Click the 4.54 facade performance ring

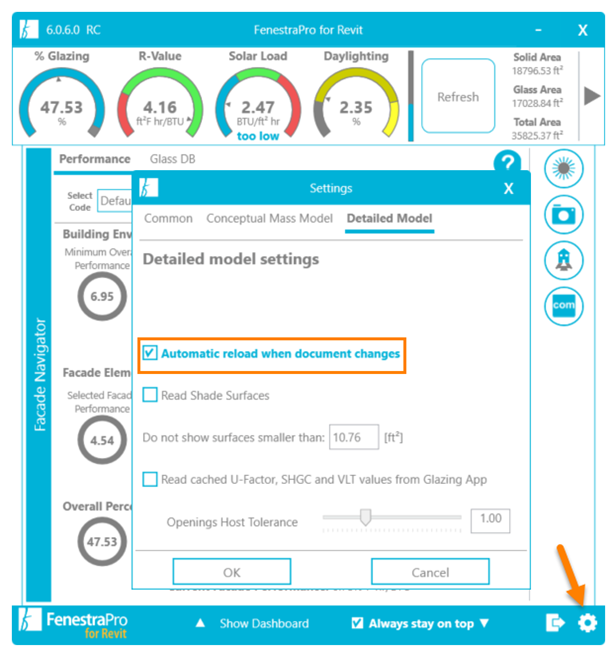pos(102,440)
